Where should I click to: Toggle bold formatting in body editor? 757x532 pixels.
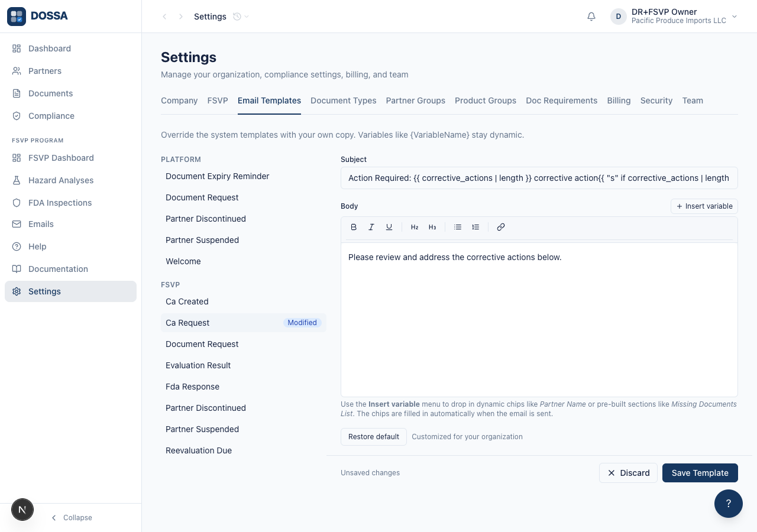[354, 227]
